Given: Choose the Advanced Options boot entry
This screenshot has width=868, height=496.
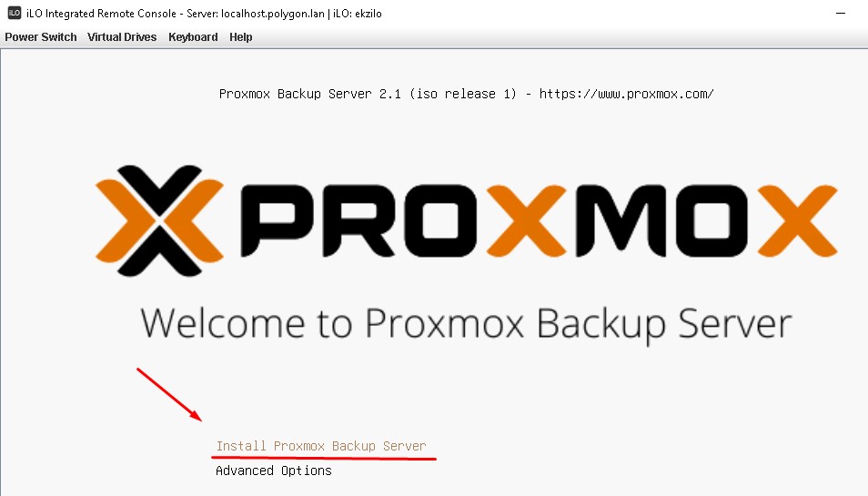Looking at the screenshot, I should [274, 471].
